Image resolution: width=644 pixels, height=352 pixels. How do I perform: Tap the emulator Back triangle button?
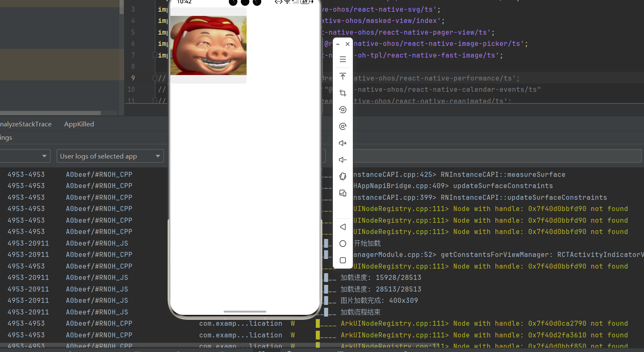click(x=343, y=227)
